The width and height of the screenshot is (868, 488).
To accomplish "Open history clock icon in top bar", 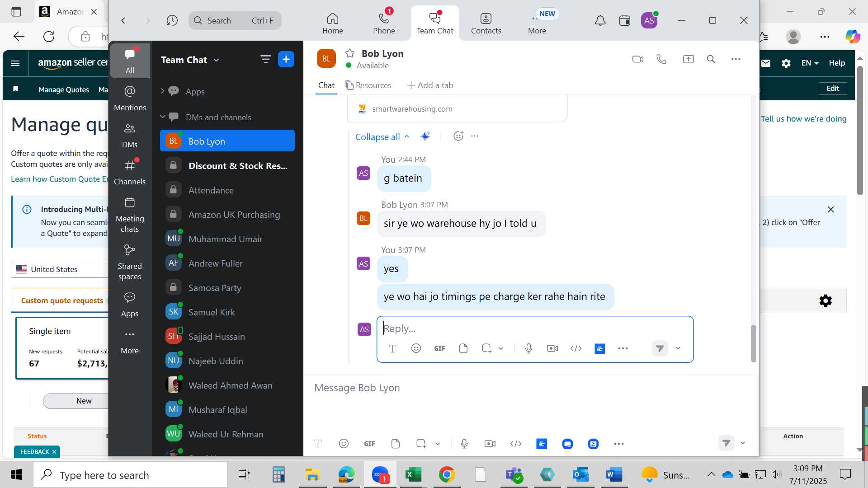I will pyautogui.click(x=172, y=20).
